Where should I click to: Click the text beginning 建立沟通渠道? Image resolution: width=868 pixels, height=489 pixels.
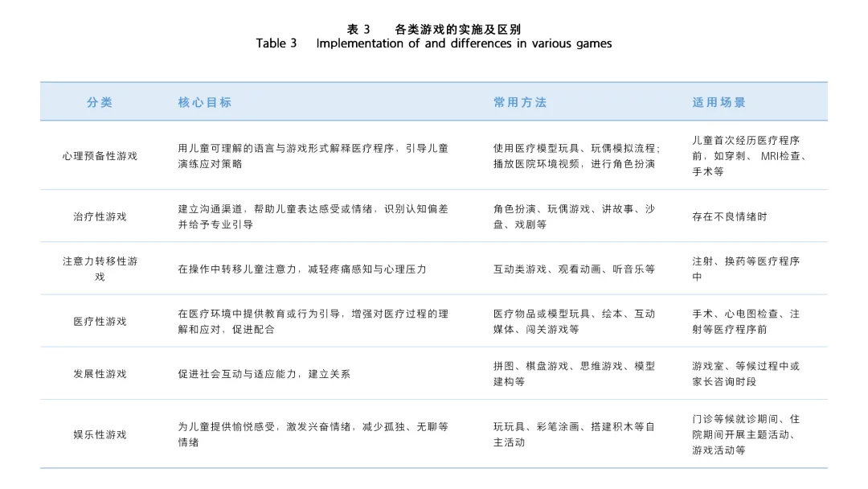pyautogui.click(x=313, y=216)
